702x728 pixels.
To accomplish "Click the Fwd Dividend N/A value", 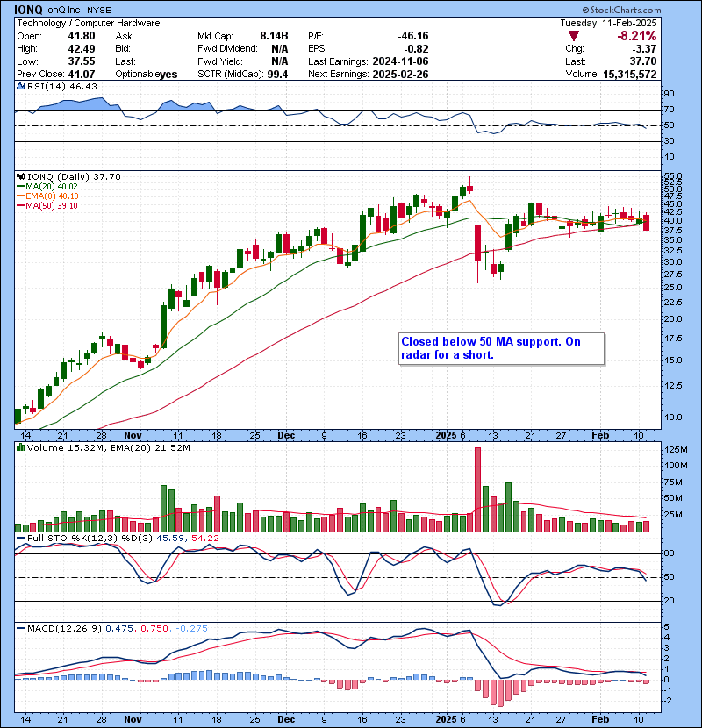I will pos(280,49).
